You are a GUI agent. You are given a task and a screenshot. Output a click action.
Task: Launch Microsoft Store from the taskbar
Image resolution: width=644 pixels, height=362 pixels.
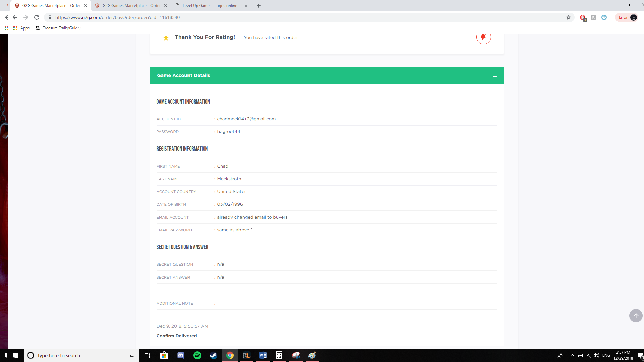pyautogui.click(x=164, y=355)
